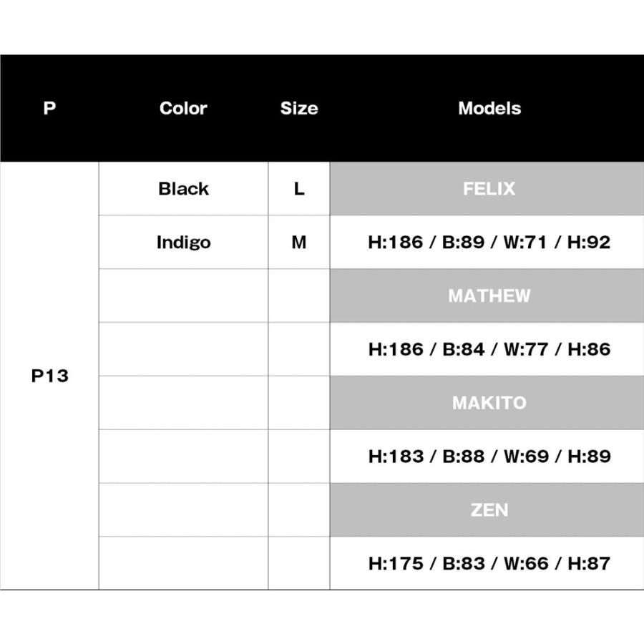Click the "Size" column header

click(x=299, y=109)
